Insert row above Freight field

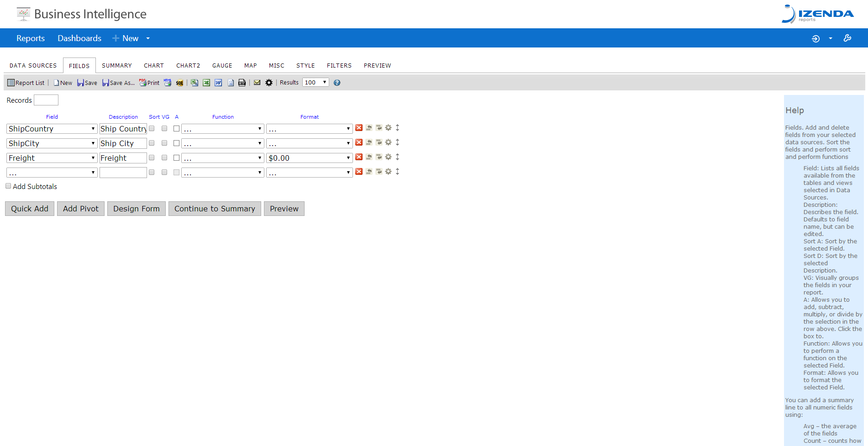click(369, 157)
